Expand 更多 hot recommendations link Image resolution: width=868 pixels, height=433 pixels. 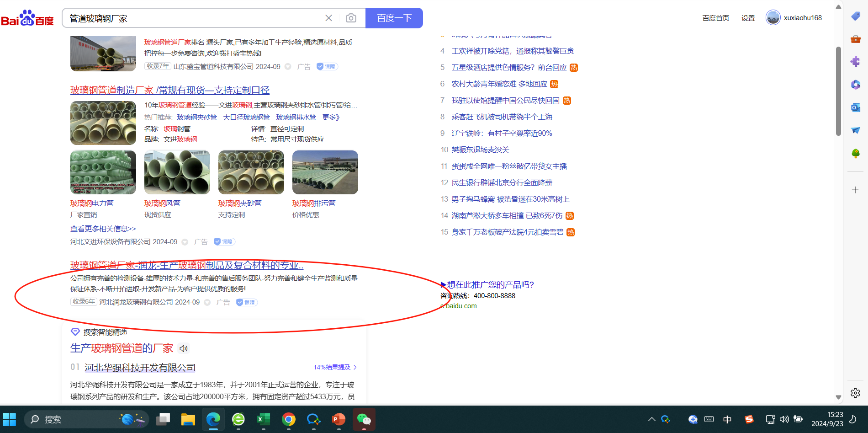[x=331, y=118]
